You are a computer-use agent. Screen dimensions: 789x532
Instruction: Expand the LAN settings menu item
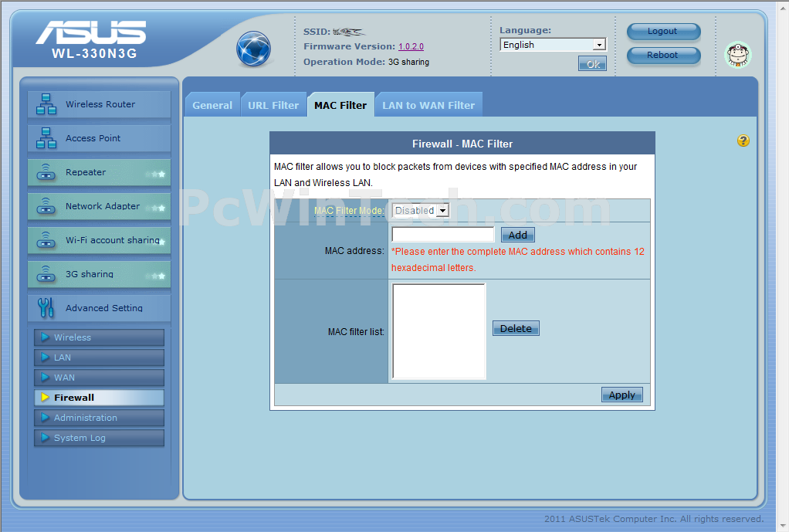pyautogui.click(x=99, y=357)
